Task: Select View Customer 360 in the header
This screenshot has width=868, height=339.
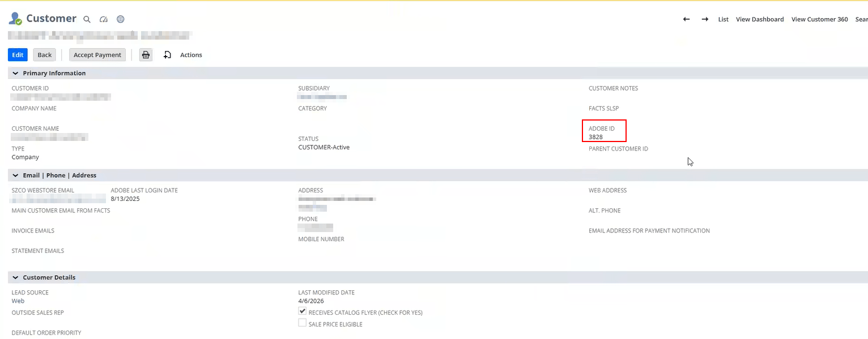Action: click(819, 19)
